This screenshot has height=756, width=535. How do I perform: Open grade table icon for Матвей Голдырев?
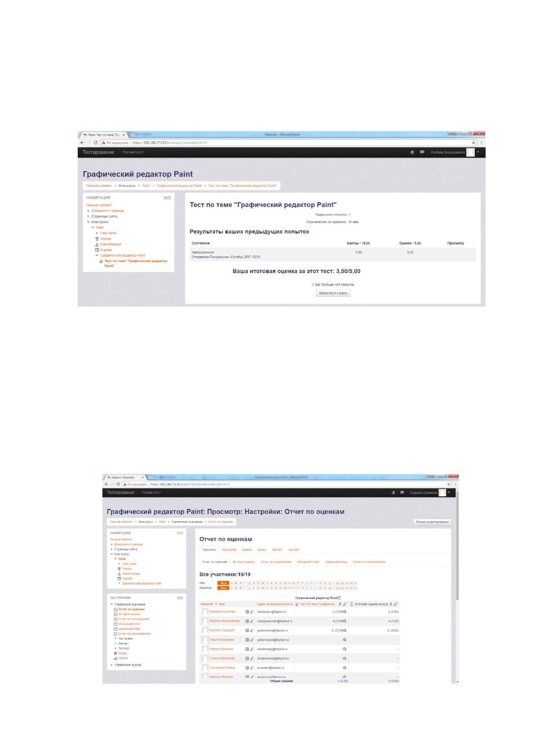pos(247,630)
